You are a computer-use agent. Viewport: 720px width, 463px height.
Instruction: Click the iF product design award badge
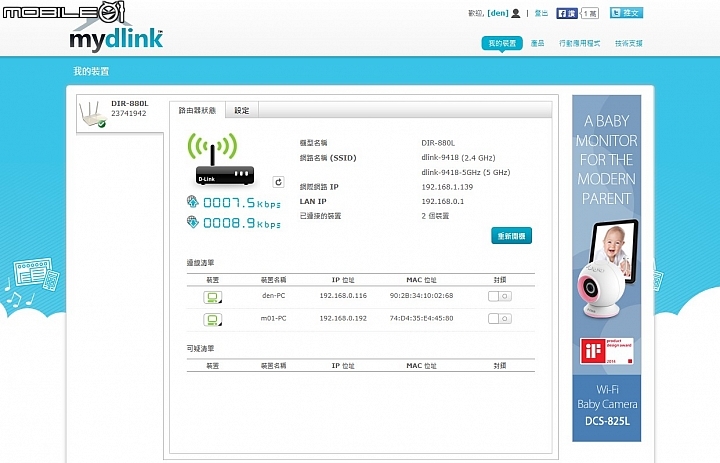pos(607,351)
